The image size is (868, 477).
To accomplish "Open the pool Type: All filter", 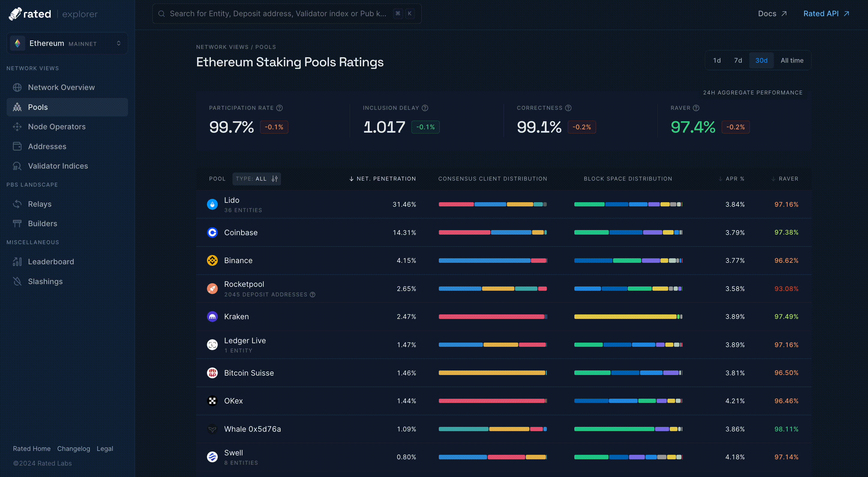I will point(256,179).
